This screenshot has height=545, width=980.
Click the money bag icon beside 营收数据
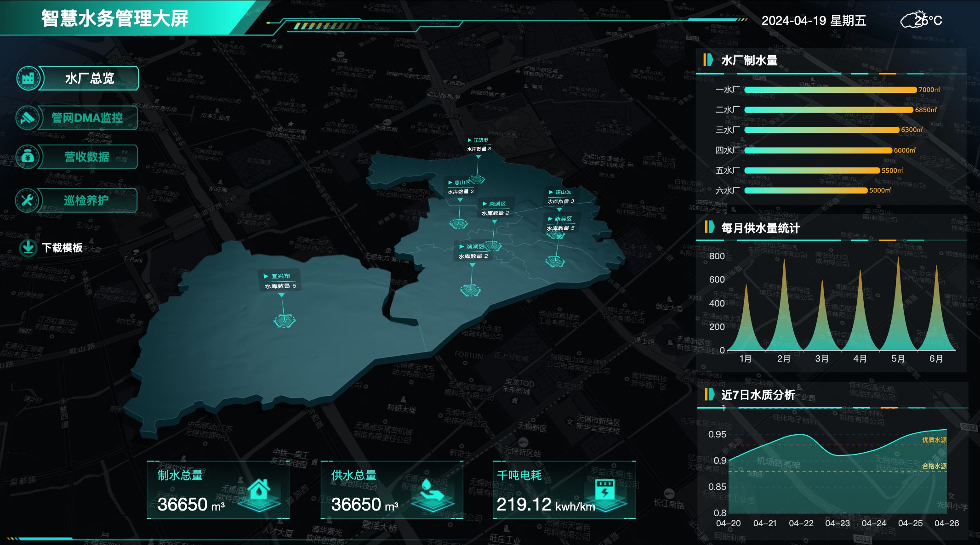coord(28,157)
